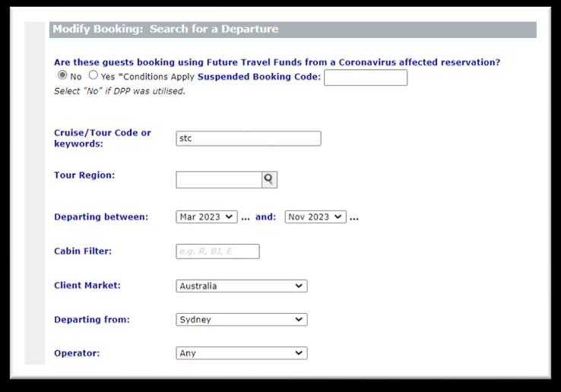Click the 'Operator:' label
Image resolution: width=561 pixels, height=392 pixels.
tap(77, 353)
